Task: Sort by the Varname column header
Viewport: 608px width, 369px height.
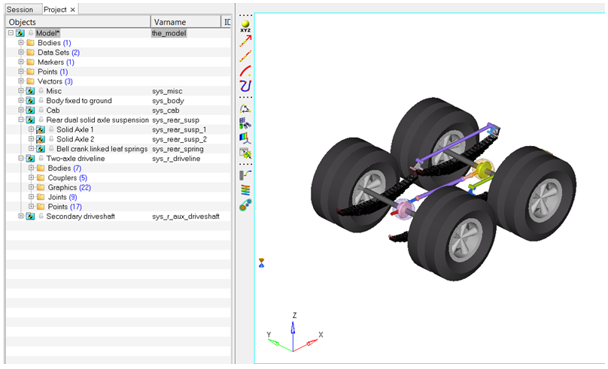Action: pyautogui.click(x=185, y=22)
